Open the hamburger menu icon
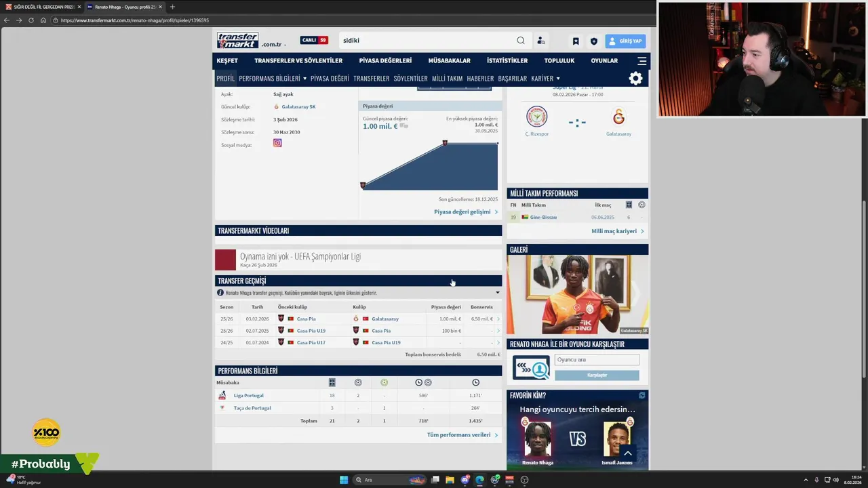The width and height of the screenshot is (868, 488). 642,60
